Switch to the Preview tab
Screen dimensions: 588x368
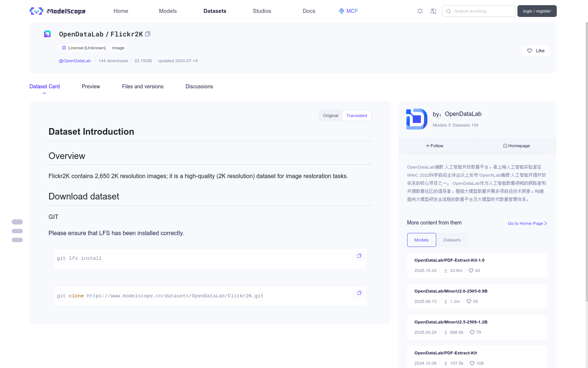(91, 86)
